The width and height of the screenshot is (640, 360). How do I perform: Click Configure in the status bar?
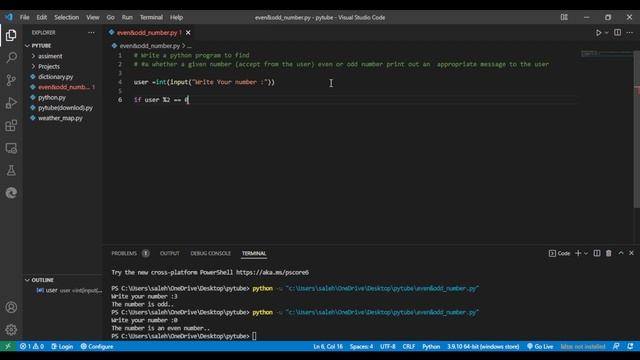[x=97, y=347]
